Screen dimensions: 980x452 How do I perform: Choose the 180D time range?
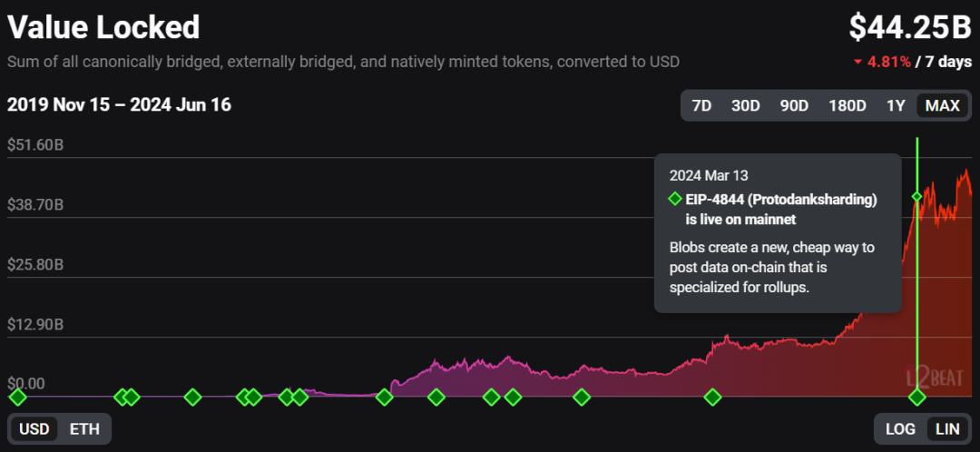click(847, 105)
